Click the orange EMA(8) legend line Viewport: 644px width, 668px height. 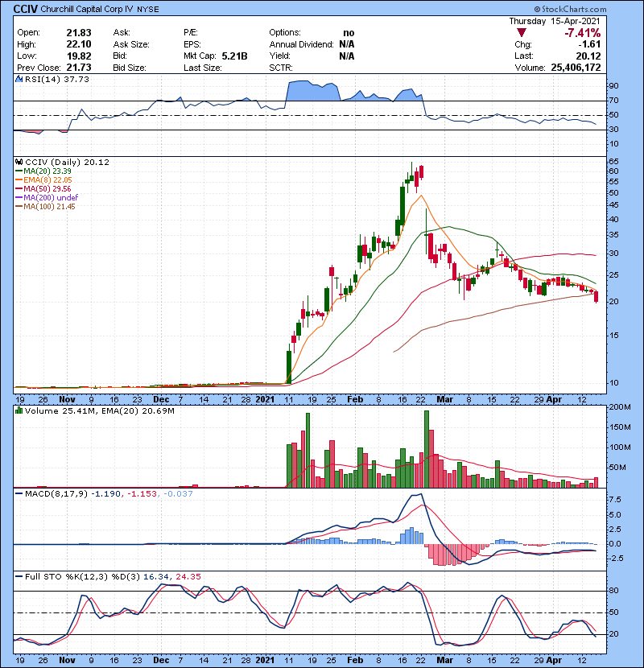[19, 180]
